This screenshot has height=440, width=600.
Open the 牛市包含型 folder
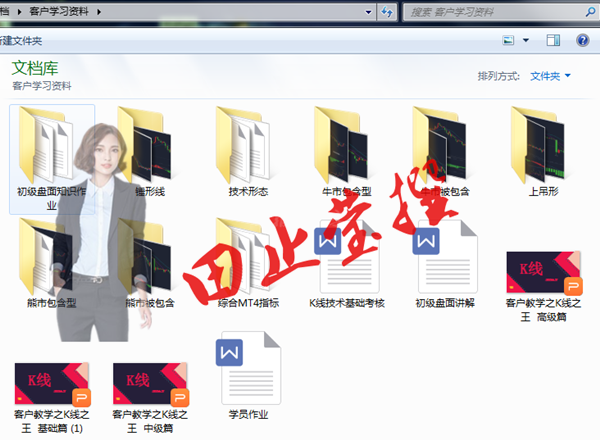(x=346, y=148)
